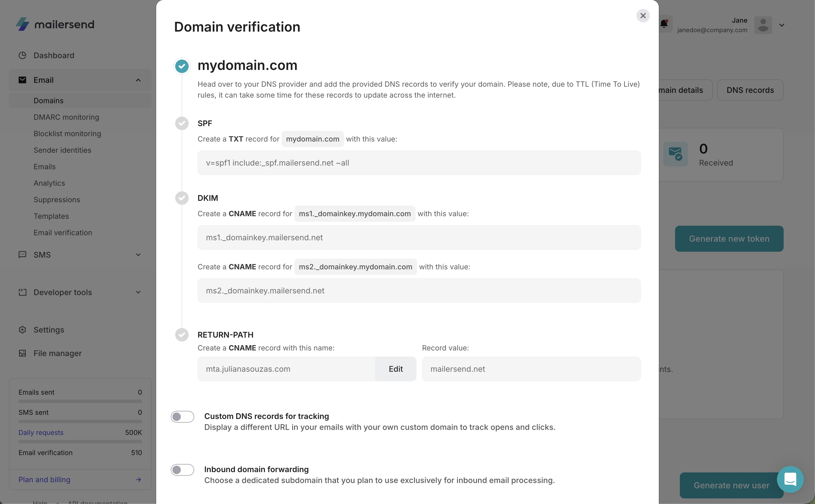Click the SPF step checkmark
The width and height of the screenshot is (815, 504).
[x=182, y=123]
